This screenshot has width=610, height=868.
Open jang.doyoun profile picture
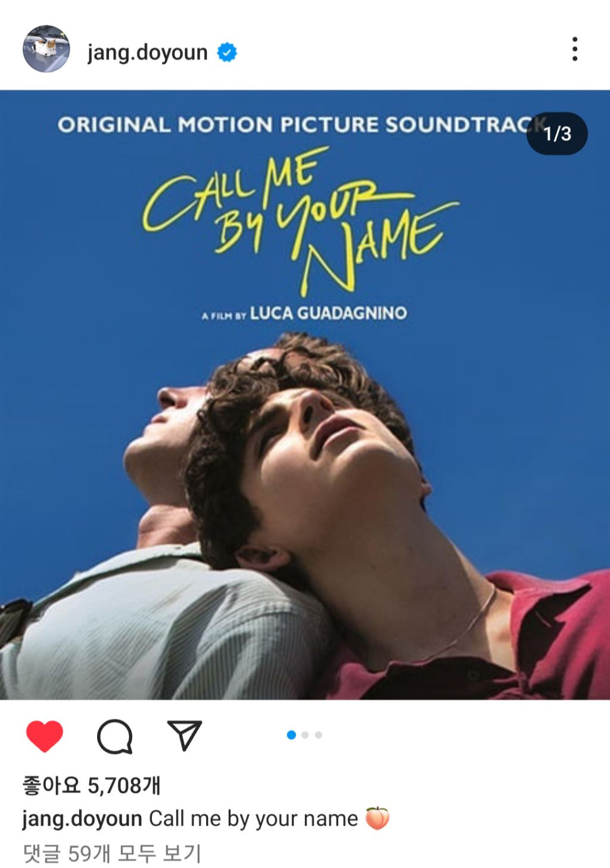(x=46, y=49)
